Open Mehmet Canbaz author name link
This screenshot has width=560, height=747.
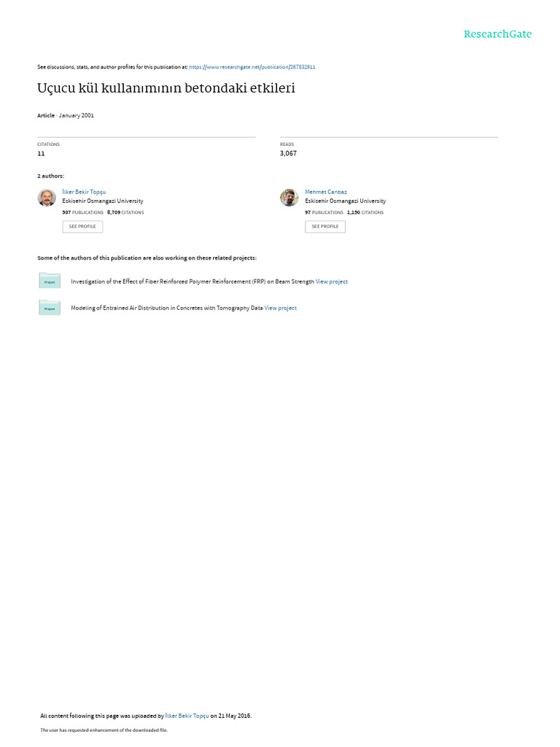tap(326, 192)
